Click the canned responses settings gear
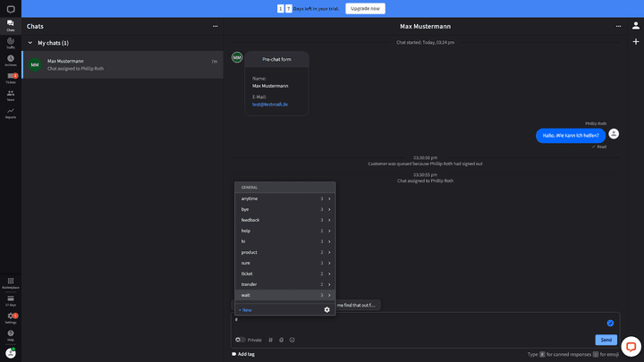644x362 pixels. point(326,309)
